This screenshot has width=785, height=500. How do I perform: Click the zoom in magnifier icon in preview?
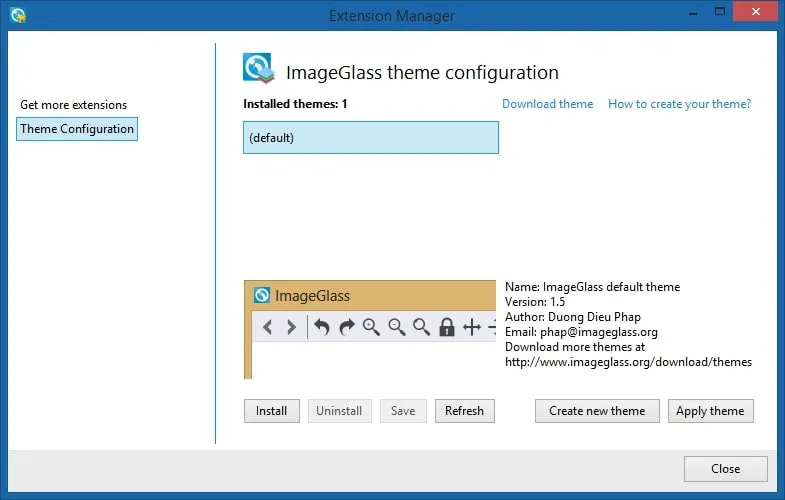point(371,327)
